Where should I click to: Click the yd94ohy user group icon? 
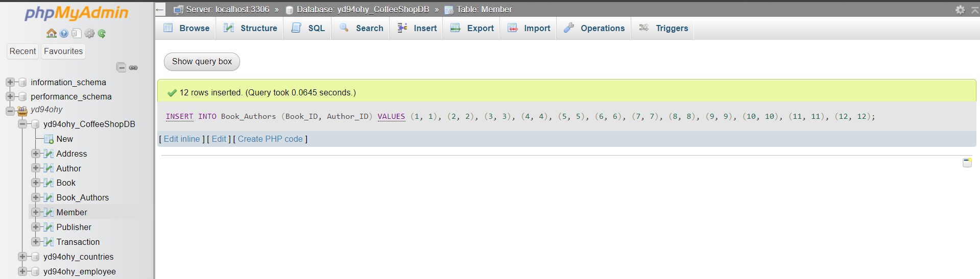tap(22, 110)
